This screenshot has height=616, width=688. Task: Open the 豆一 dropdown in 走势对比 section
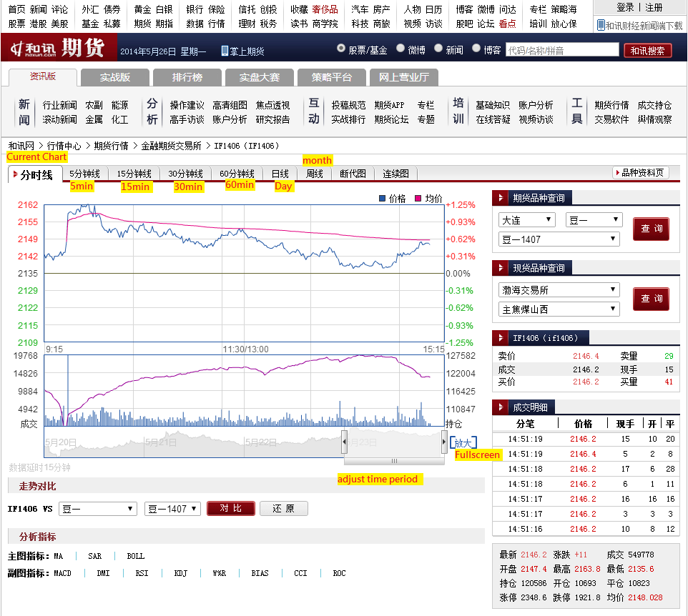pyautogui.click(x=97, y=509)
